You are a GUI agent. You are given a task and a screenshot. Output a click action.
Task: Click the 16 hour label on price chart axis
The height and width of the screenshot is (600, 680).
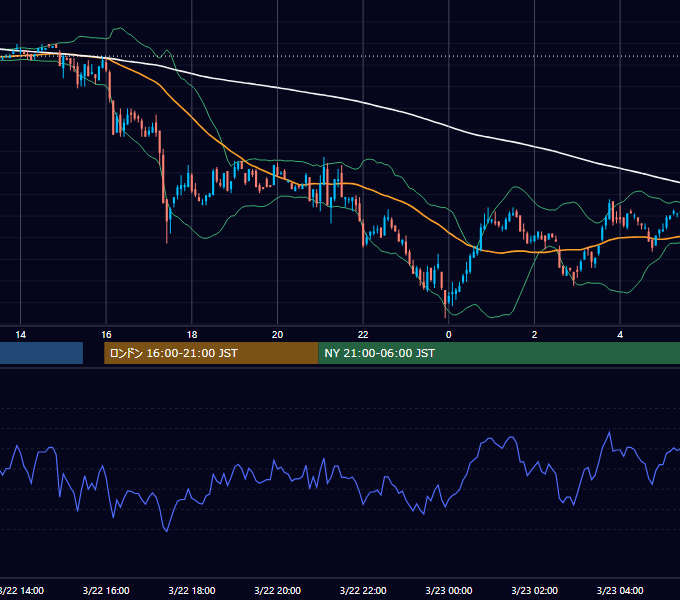106,335
